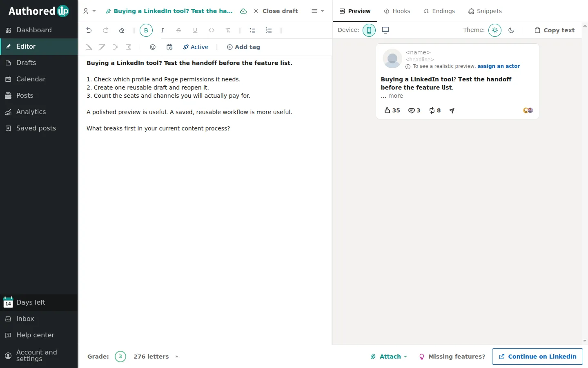Click the redo arrow icon

coord(105,30)
